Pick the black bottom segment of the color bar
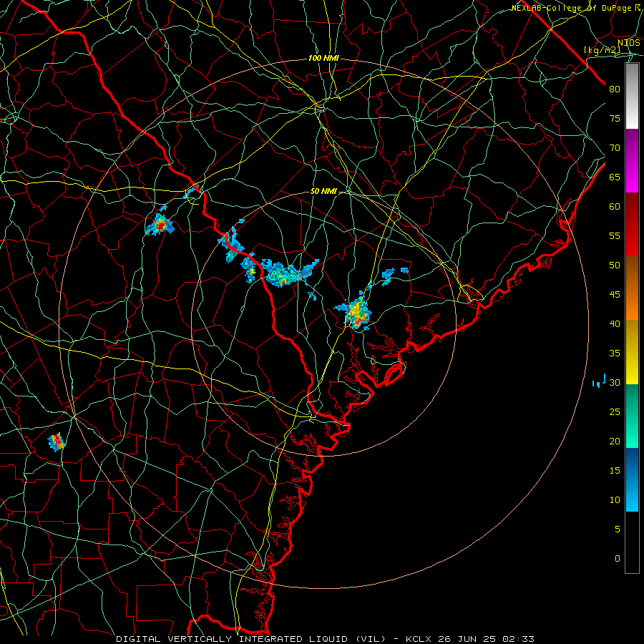The height and width of the screenshot is (644, 644). coord(632,542)
